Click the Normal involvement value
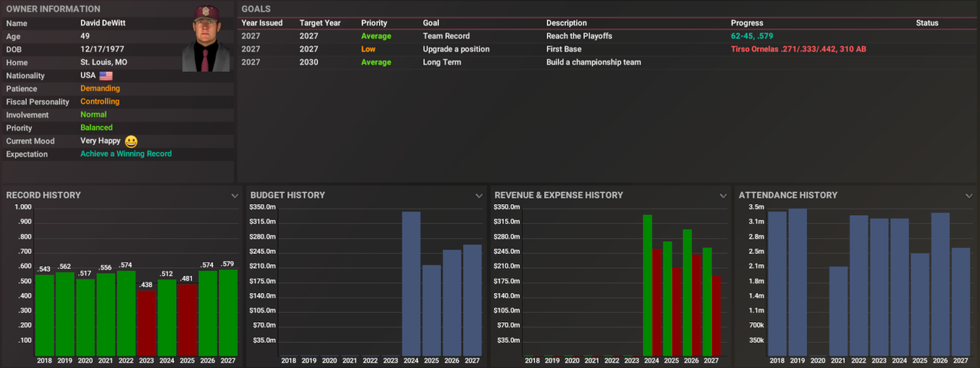 (x=93, y=115)
